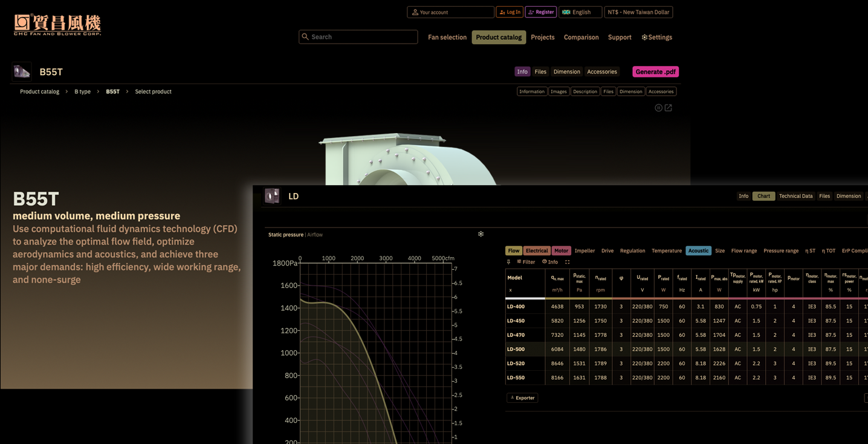Expand the Your account dropdown
The height and width of the screenshot is (444, 868).
pyautogui.click(x=450, y=12)
